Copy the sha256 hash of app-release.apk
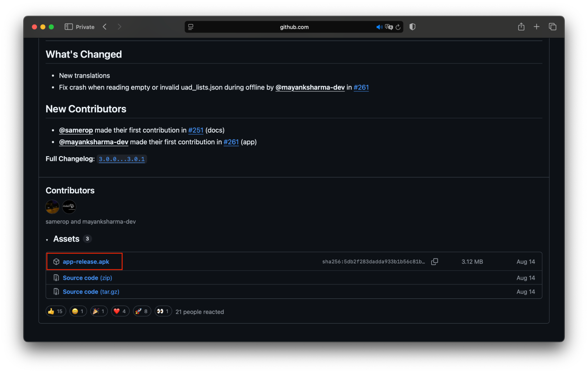Image resolution: width=588 pixels, height=373 pixels. pos(434,262)
